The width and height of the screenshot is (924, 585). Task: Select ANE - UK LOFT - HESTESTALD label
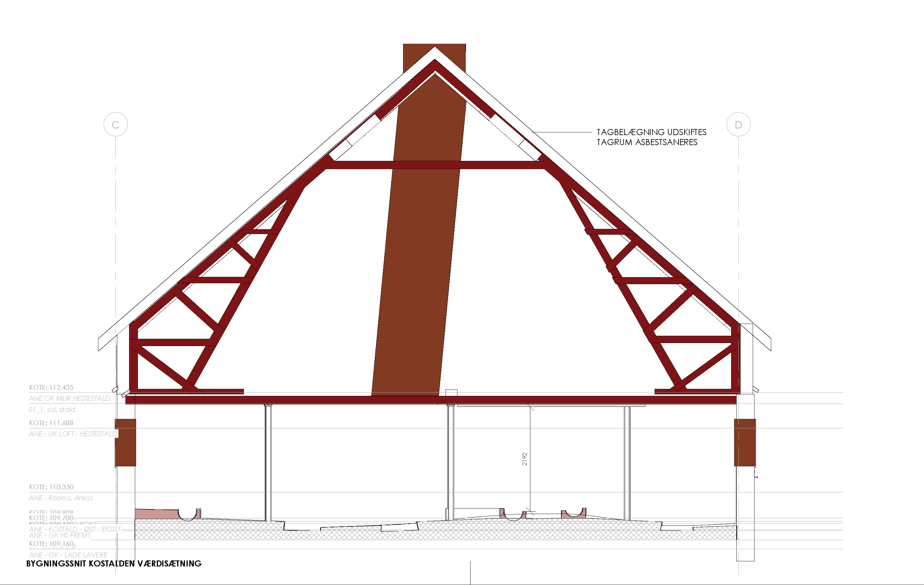(73, 434)
